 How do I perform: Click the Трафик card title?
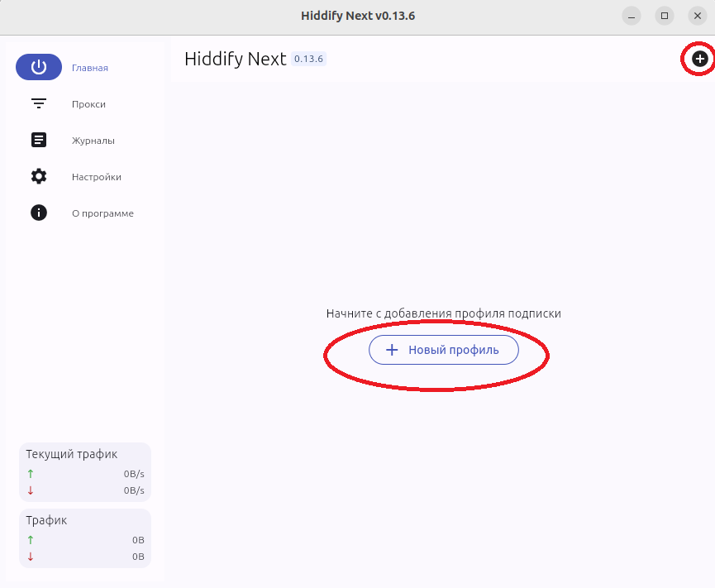pos(46,520)
